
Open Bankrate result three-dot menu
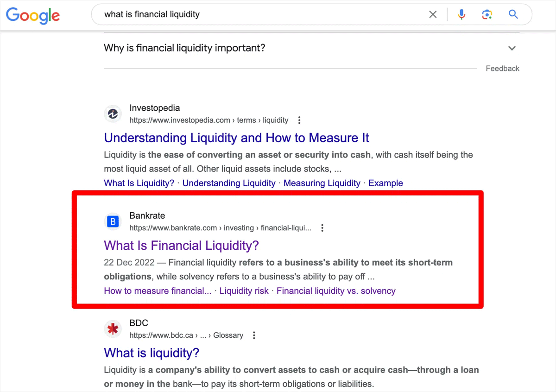point(322,228)
